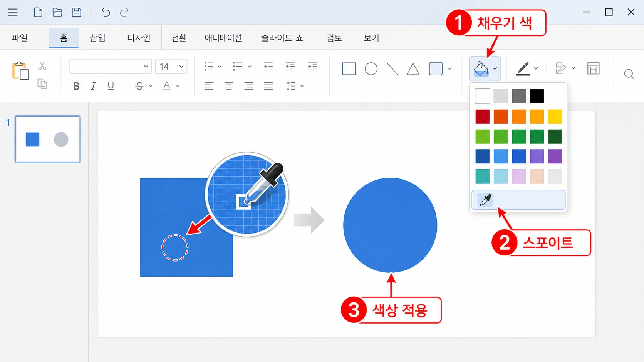Expand bulleted list options
This screenshot has width=644, height=362.
coord(220,67)
